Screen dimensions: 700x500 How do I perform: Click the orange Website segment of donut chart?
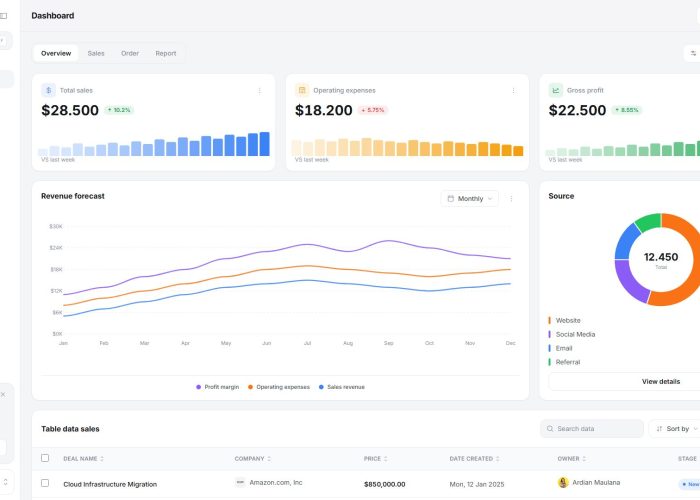point(683,290)
